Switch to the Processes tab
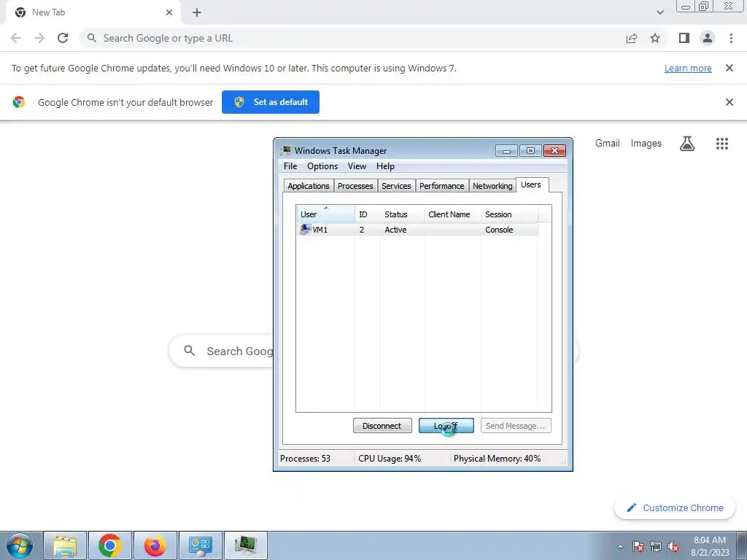 (x=355, y=186)
